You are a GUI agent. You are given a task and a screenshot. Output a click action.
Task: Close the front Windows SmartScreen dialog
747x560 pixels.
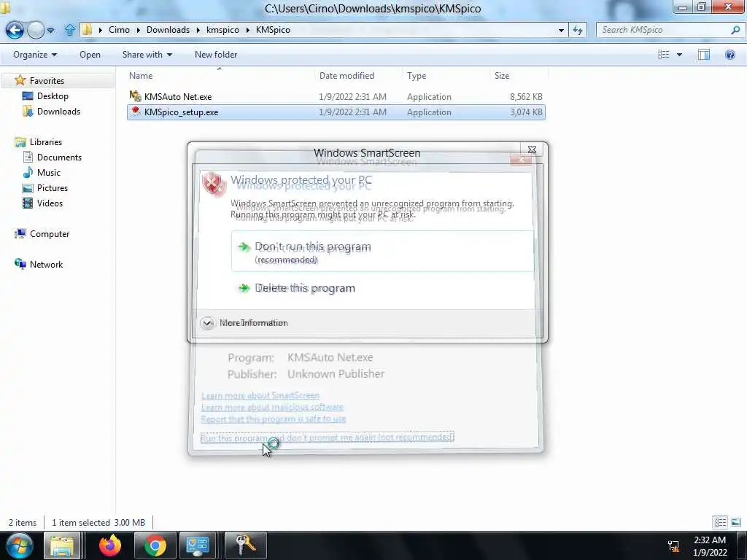click(532, 149)
